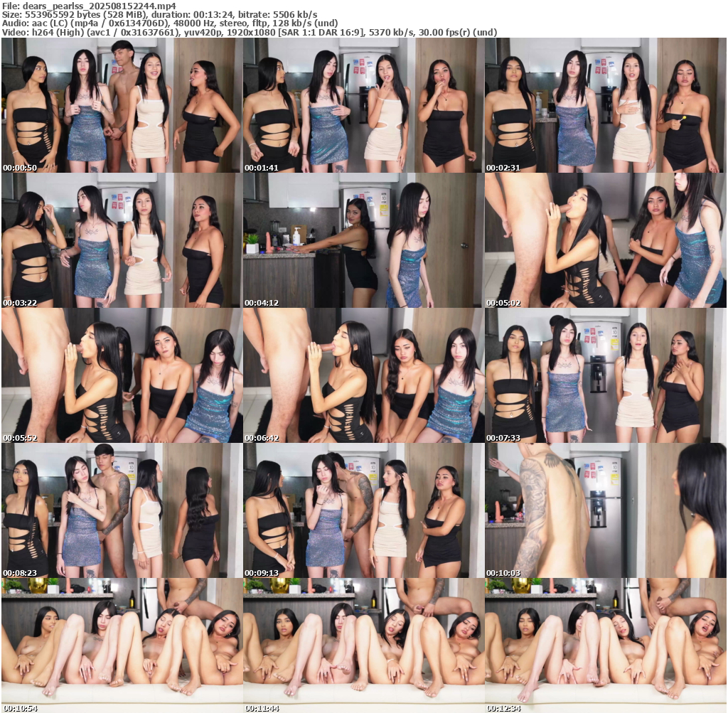
Task: Click the Video h264 codec info line
Action: (x=250, y=32)
